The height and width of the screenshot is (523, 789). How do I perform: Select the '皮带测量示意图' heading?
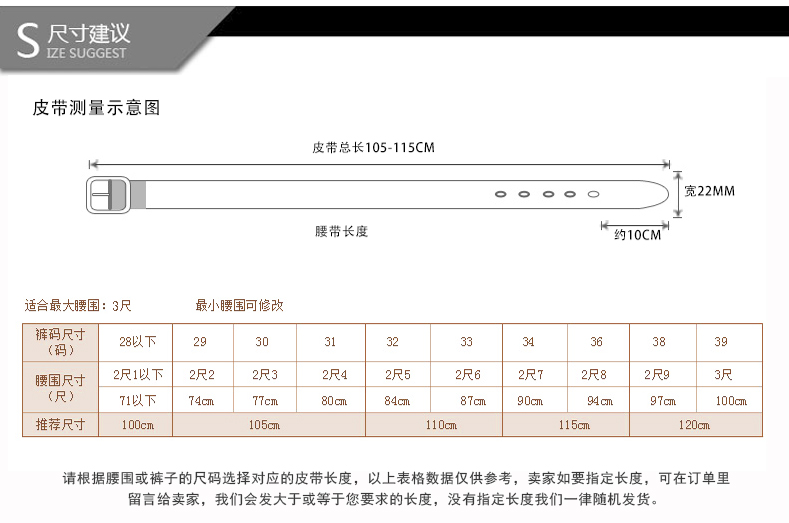click(x=97, y=107)
